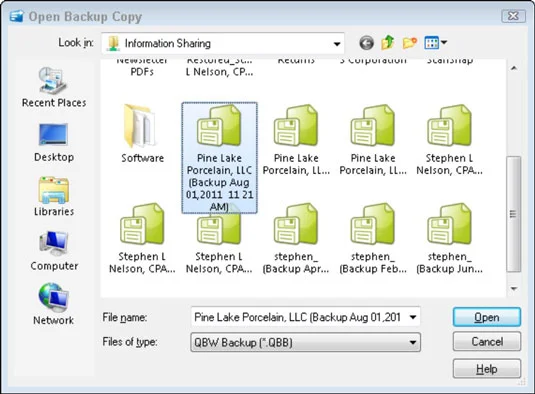Select Pine Lake Porcelain Backup Aug 01 file
The height and width of the screenshot is (394, 535).
pyautogui.click(x=219, y=158)
